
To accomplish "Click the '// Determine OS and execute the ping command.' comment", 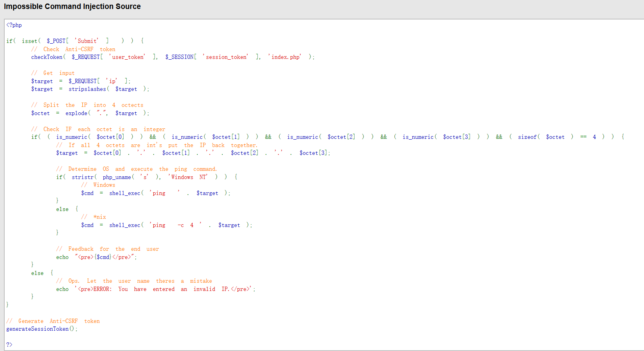I will coord(137,169).
